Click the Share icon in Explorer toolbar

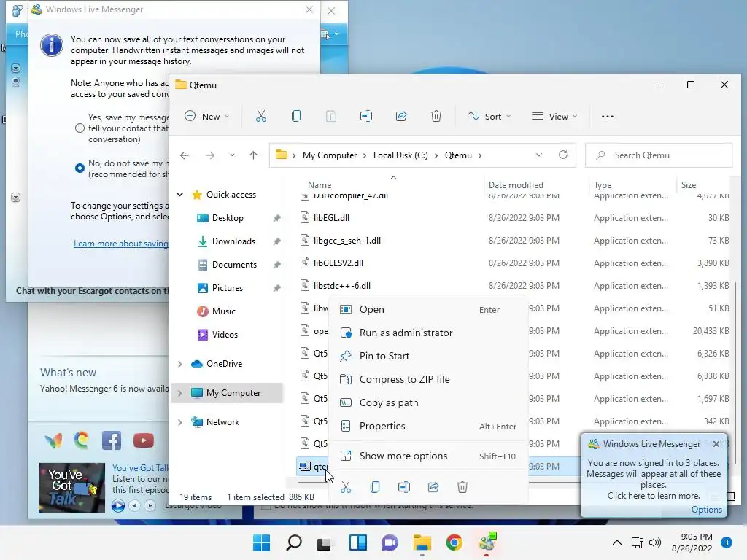401,116
